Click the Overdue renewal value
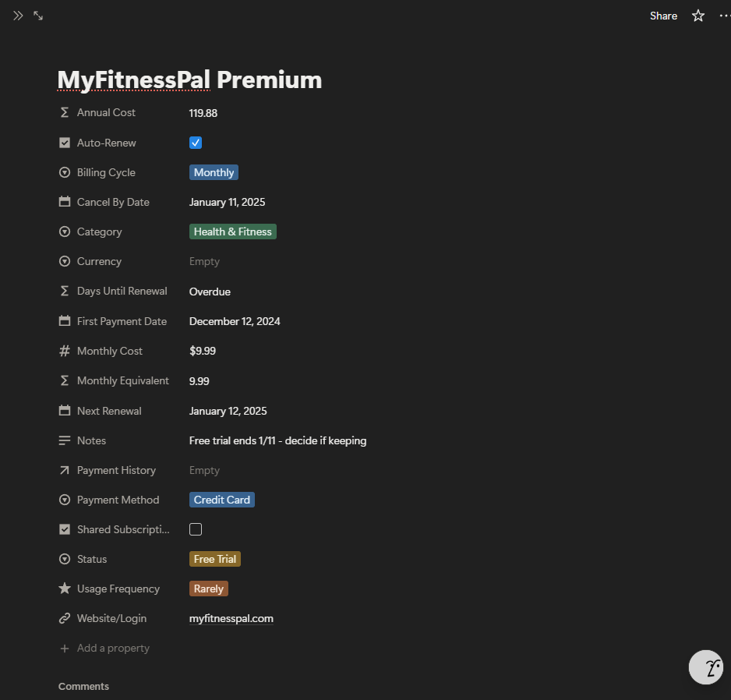 [210, 292]
